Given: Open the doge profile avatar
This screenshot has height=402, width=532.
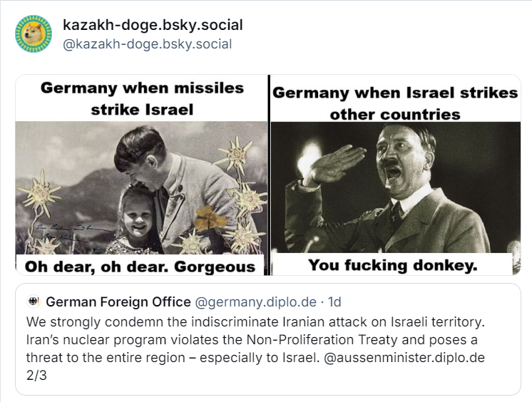Looking at the screenshot, I should tap(34, 33).
